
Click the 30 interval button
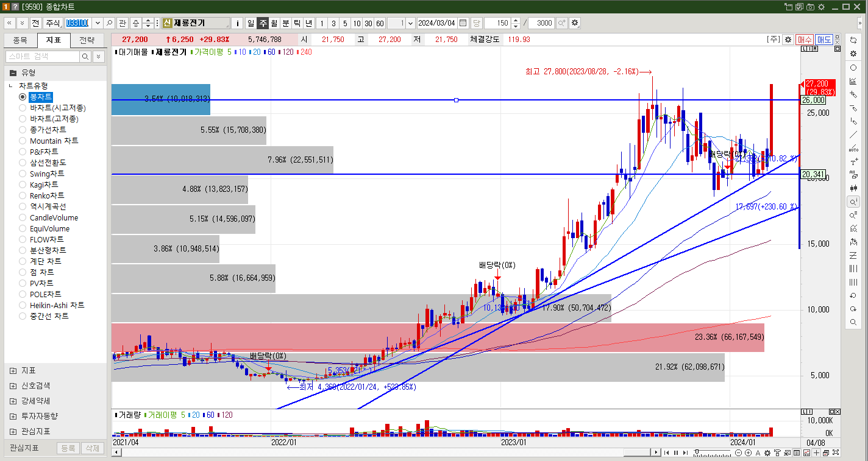click(x=368, y=23)
